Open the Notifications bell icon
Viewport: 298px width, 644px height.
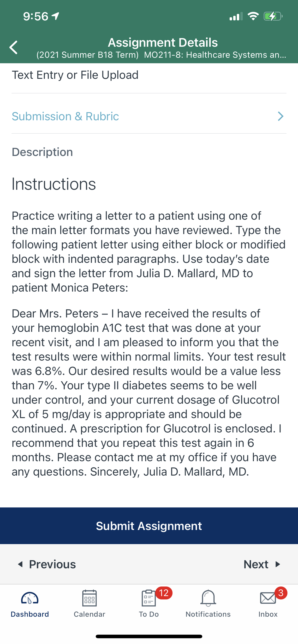[208, 598]
